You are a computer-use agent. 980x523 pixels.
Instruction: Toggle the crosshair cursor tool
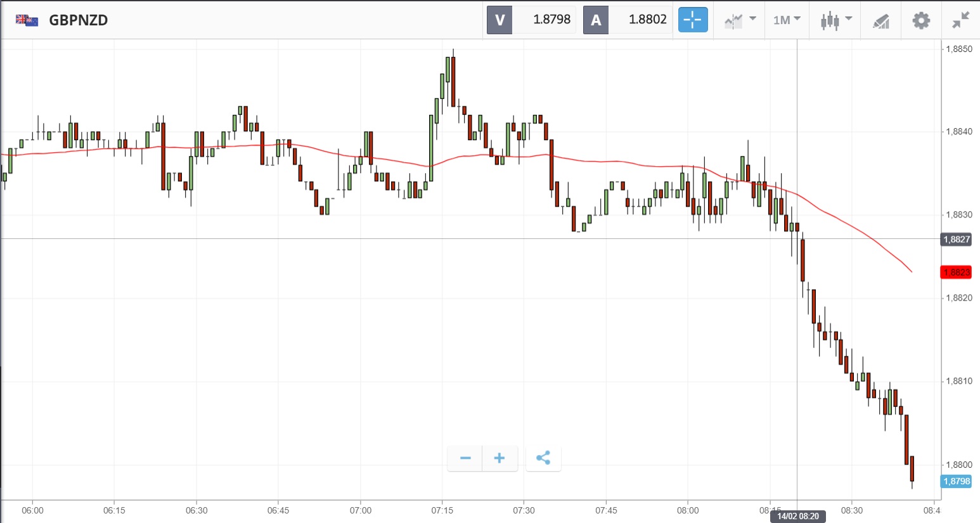tap(692, 20)
